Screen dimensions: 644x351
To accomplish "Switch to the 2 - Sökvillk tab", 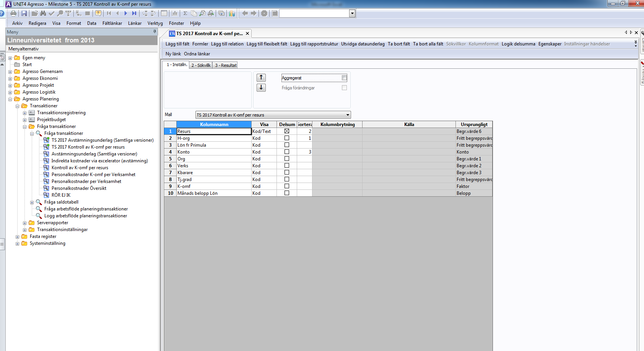I will [x=201, y=65].
